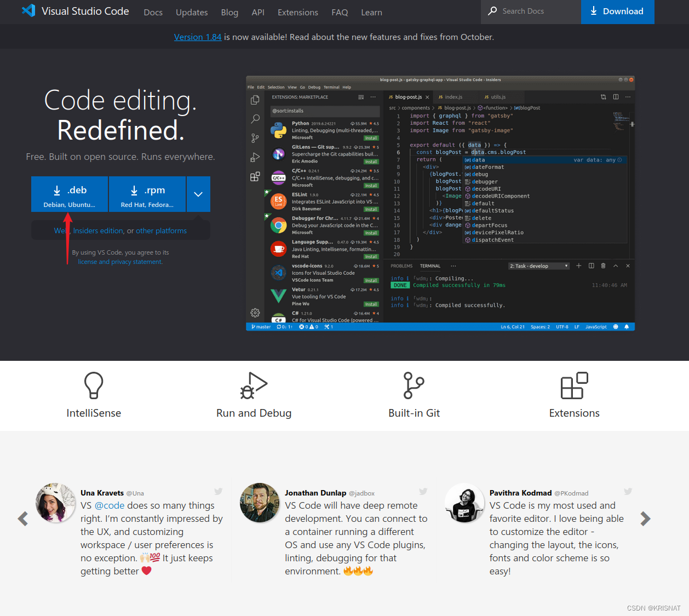This screenshot has width=689, height=616.
Task: Click Vetur extension icon in marketplace list
Action: coord(278,296)
